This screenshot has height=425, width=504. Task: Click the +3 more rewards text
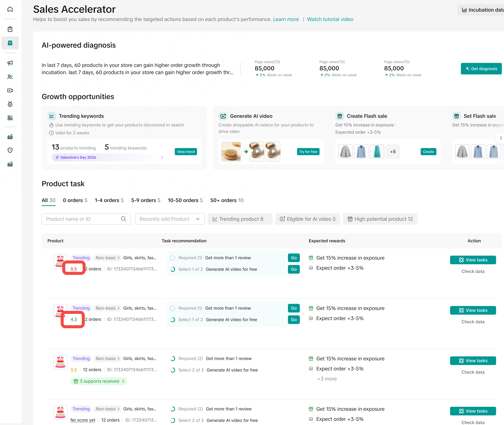point(327,379)
